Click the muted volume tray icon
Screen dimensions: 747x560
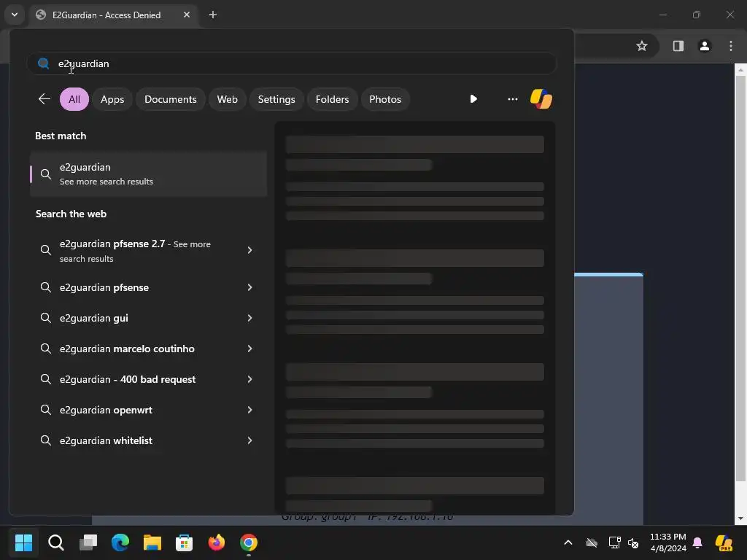pos(633,542)
